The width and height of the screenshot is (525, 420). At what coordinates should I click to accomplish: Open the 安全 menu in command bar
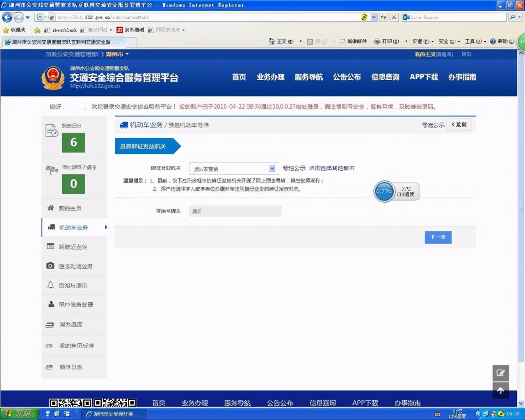tap(449, 41)
